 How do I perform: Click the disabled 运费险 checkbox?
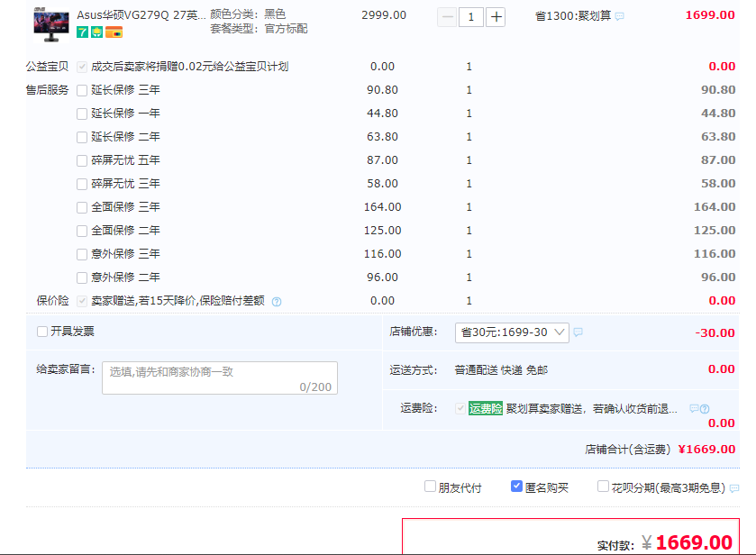pos(460,408)
